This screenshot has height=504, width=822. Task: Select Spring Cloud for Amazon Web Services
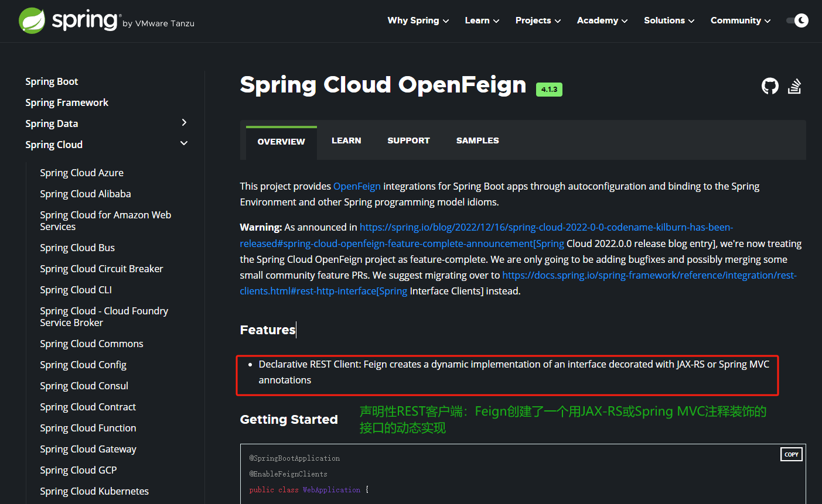click(x=105, y=221)
